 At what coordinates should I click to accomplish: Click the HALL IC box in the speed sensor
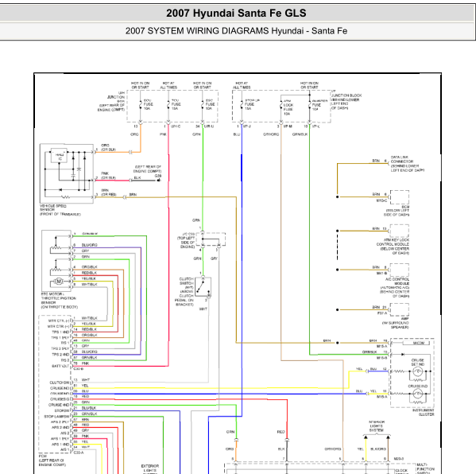59,156
